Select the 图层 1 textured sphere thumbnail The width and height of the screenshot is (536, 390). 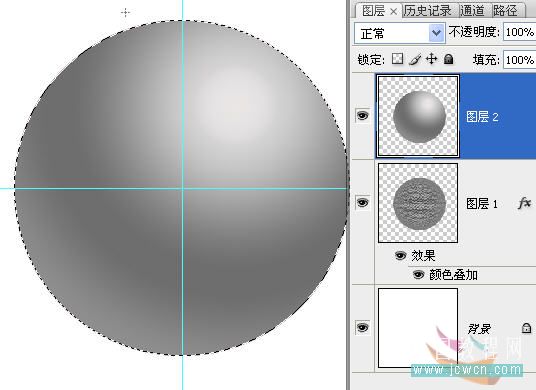pos(418,203)
